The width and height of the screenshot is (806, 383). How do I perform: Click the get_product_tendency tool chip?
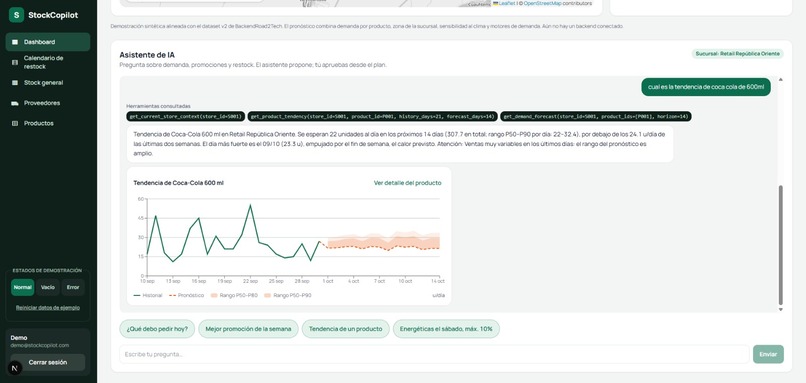tap(373, 117)
